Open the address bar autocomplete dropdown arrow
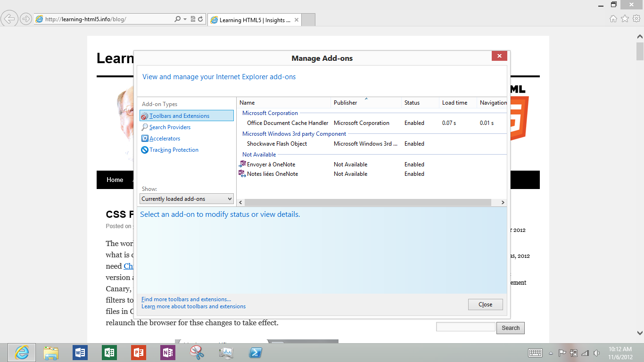The height and width of the screenshot is (362, 644). 185,19
